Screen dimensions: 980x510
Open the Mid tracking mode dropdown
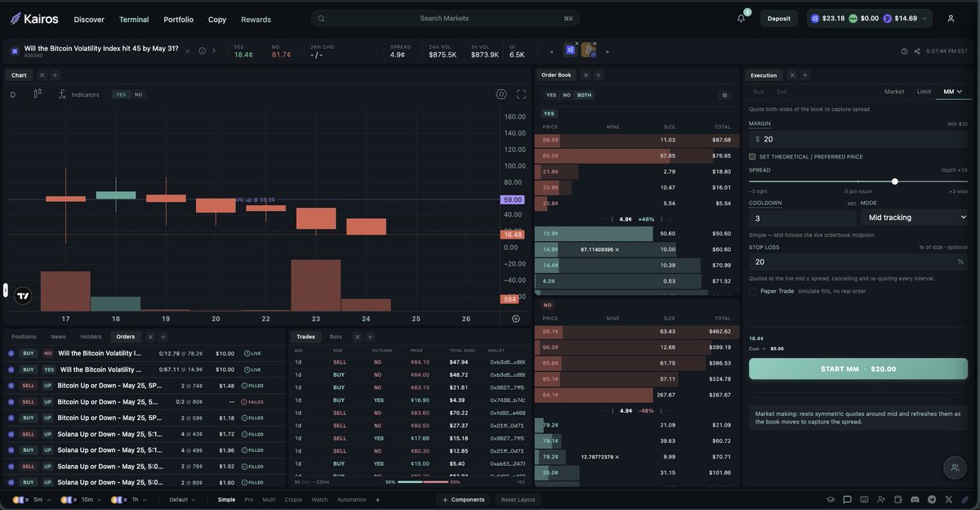(914, 217)
